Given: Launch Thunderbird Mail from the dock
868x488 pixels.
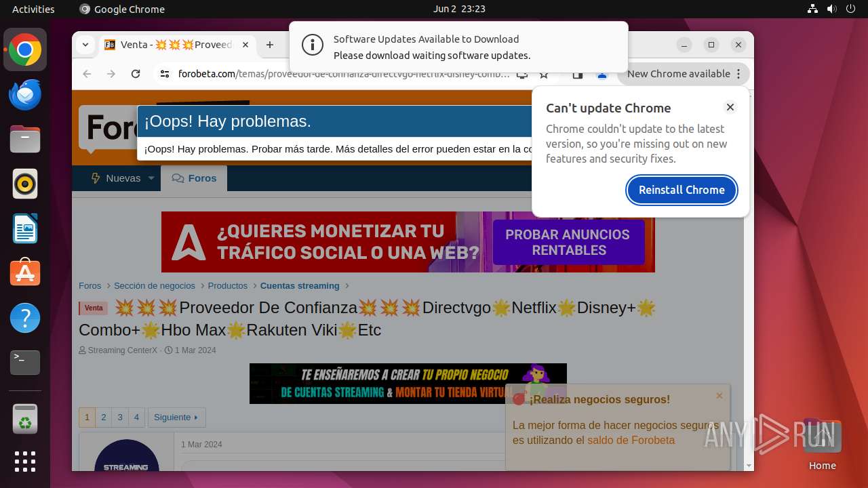Looking at the screenshot, I should 25,94.
